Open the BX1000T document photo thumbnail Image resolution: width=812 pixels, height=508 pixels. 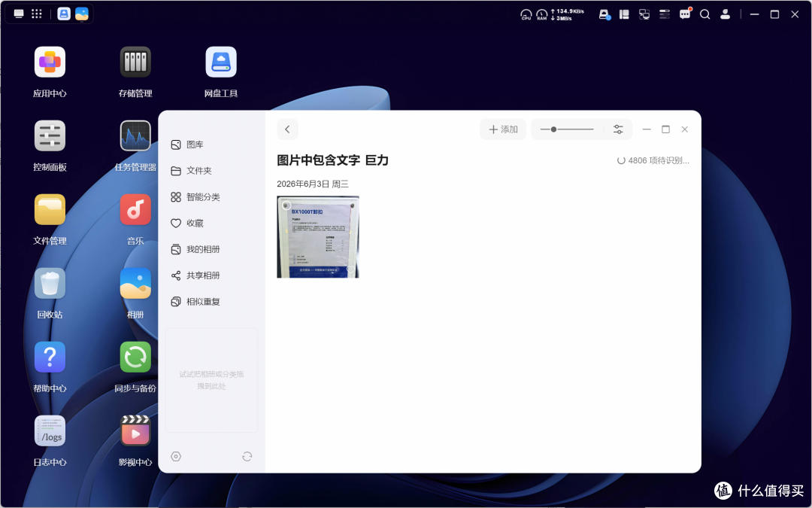coord(318,237)
